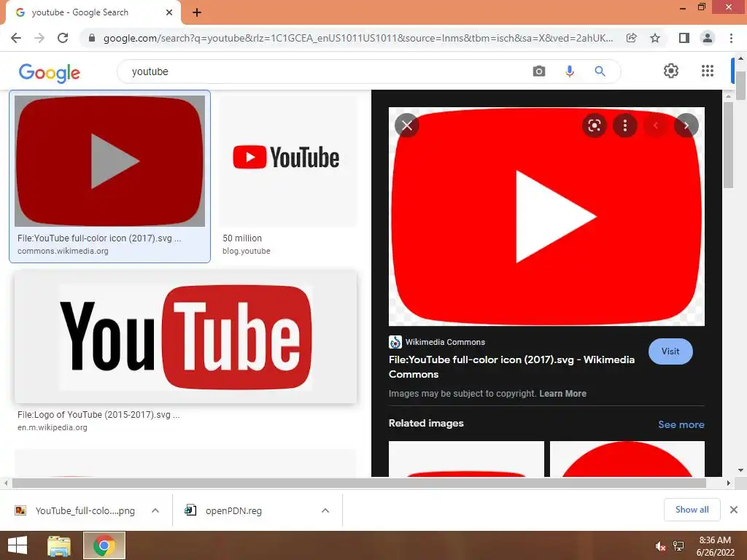
Task: Click the address bar URL
Action: (x=357, y=38)
